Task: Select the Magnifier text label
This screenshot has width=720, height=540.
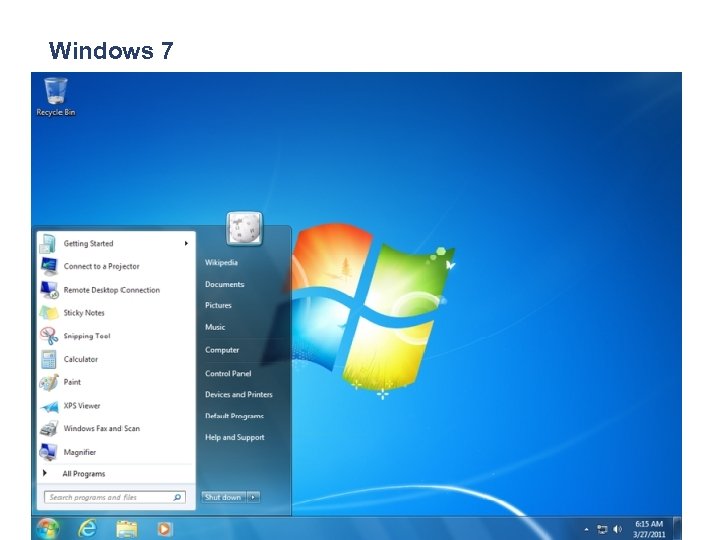Action: click(79, 452)
